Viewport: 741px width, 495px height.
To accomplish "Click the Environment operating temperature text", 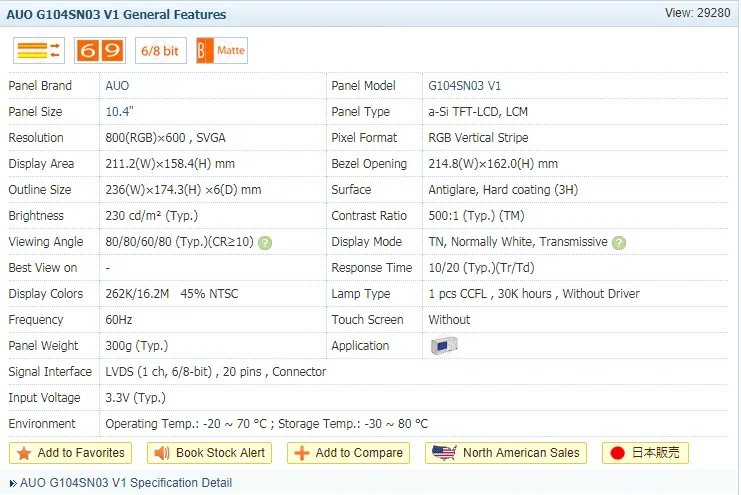I will click(x=186, y=424).
